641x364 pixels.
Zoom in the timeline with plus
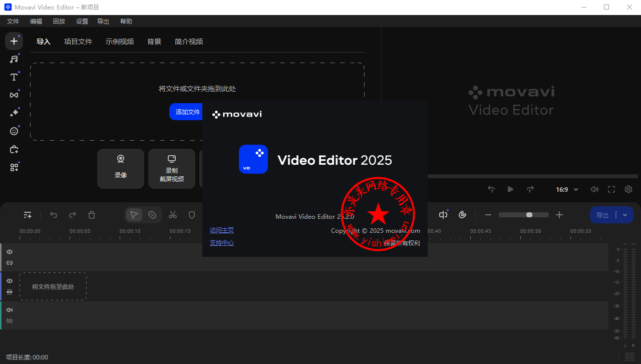559,215
